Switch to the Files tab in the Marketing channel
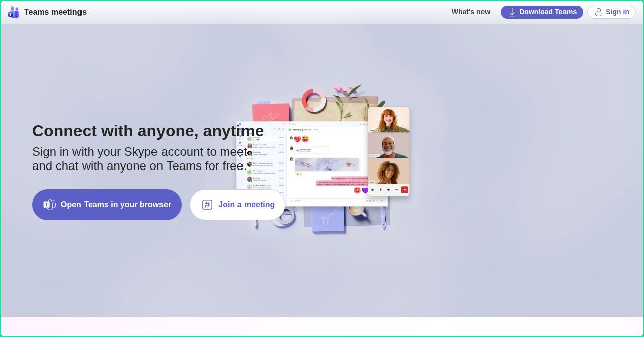644x337 pixels. 310,130
